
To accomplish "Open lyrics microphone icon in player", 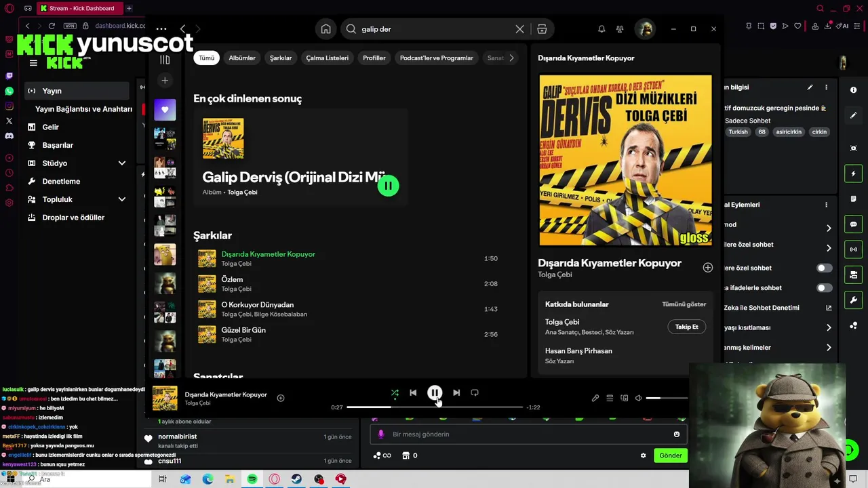I will (x=595, y=398).
